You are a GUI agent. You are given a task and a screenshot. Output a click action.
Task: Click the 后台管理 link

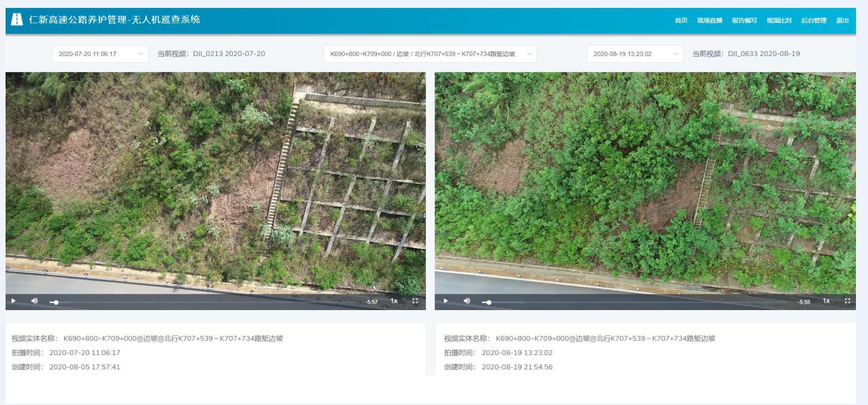pyautogui.click(x=814, y=20)
